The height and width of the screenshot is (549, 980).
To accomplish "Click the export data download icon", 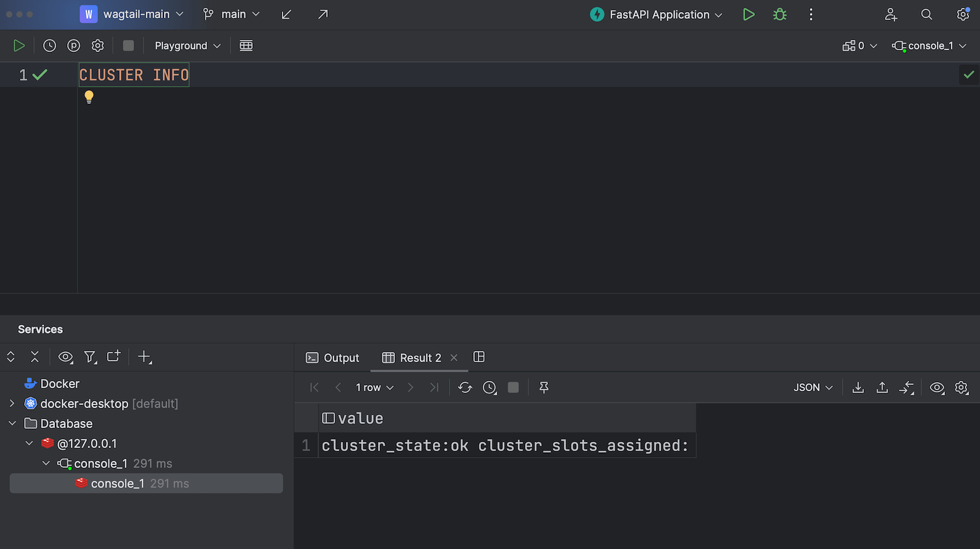I will (x=858, y=388).
